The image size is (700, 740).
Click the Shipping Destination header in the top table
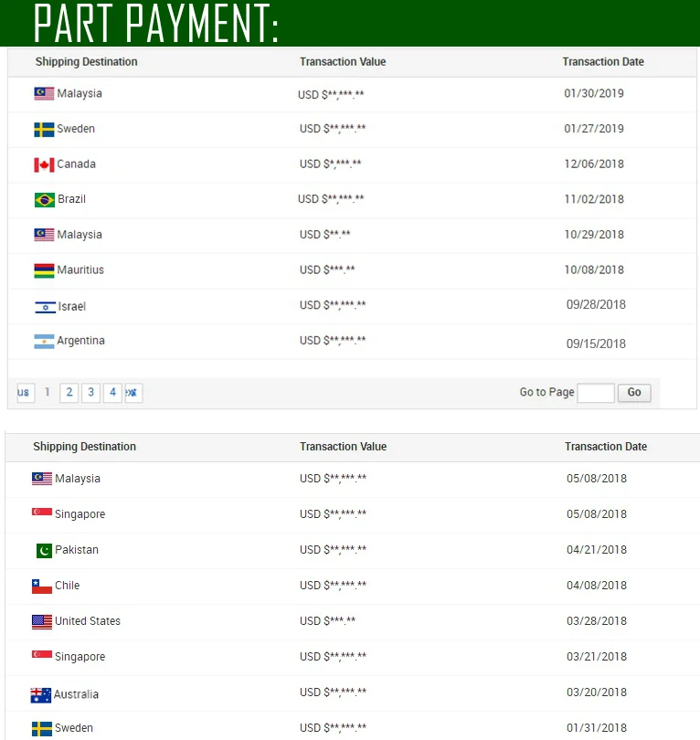(x=87, y=62)
